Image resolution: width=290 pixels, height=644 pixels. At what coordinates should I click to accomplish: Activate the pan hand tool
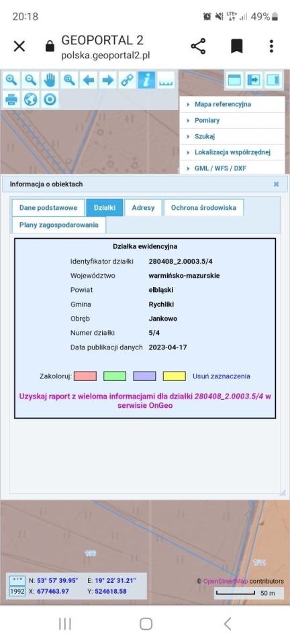tap(50, 80)
